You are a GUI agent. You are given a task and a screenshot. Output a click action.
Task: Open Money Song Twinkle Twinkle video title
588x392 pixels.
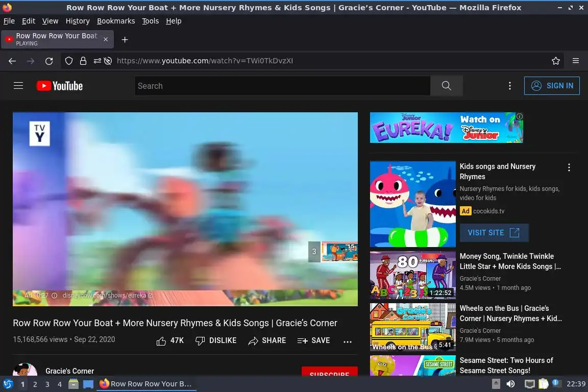point(510,261)
